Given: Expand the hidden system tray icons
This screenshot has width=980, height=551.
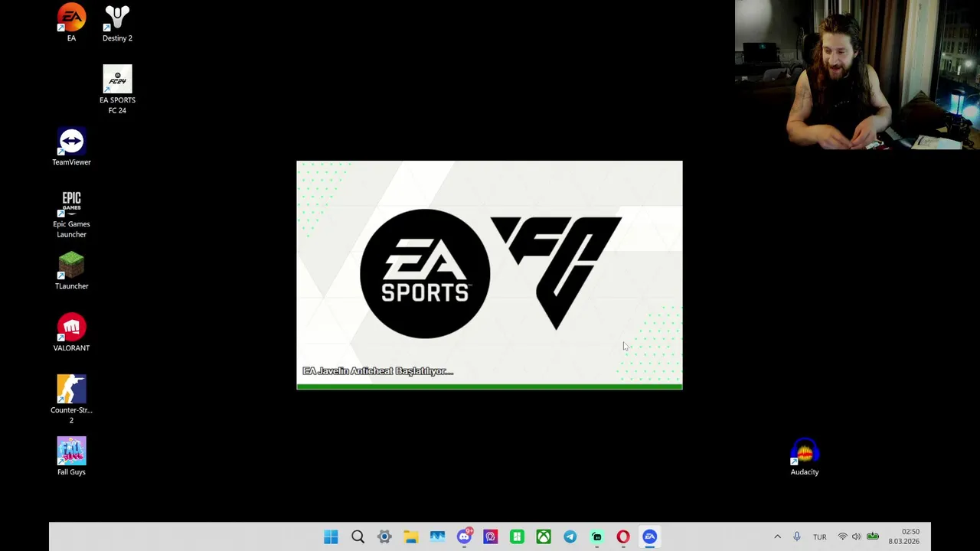Looking at the screenshot, I should (777, 536).
